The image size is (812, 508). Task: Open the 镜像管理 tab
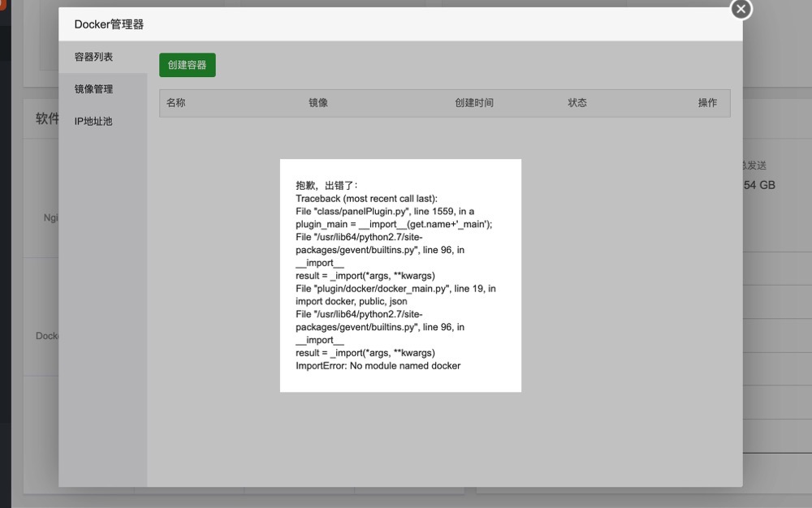(93, 89)
